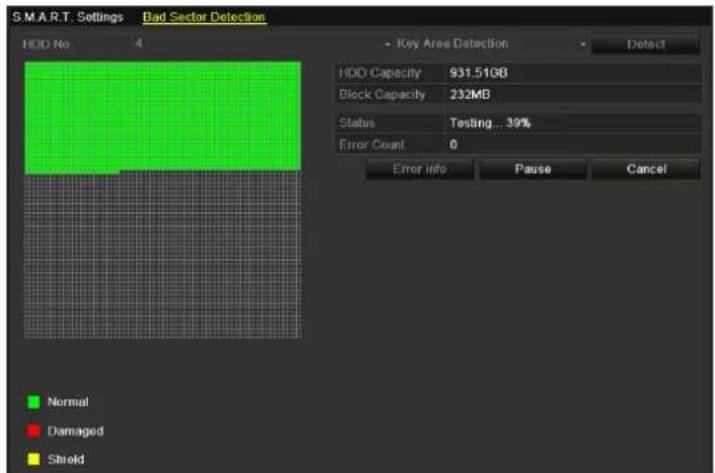Click the HDD No label
This screenshot has width=715, height=473.
click(x=46, y=45)
